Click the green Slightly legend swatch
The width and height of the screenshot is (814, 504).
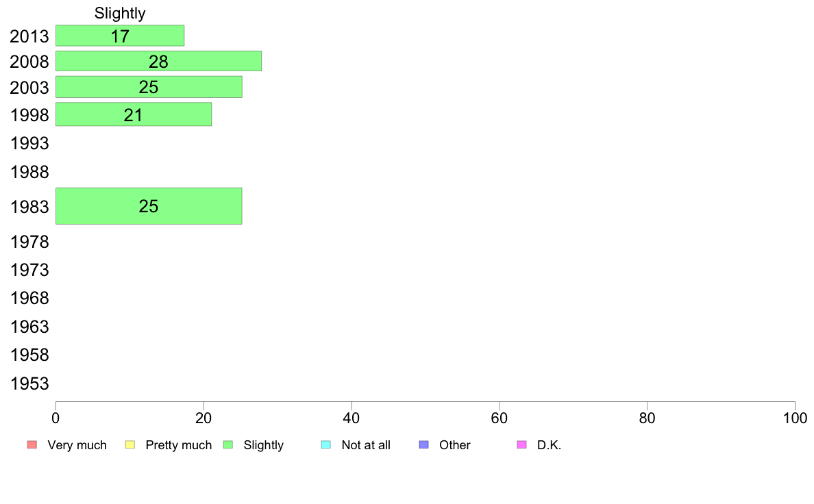pyautogui.click(x=228, y=445)
